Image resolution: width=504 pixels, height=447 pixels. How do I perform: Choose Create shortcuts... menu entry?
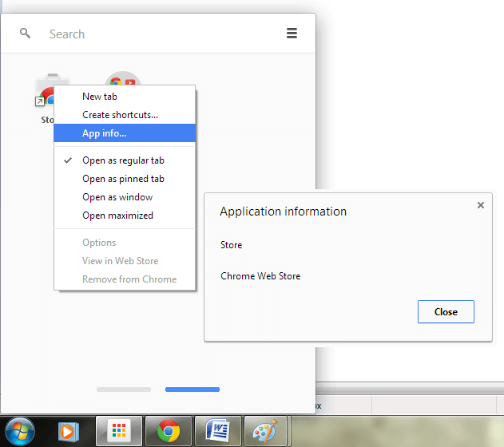click(120, 115)
